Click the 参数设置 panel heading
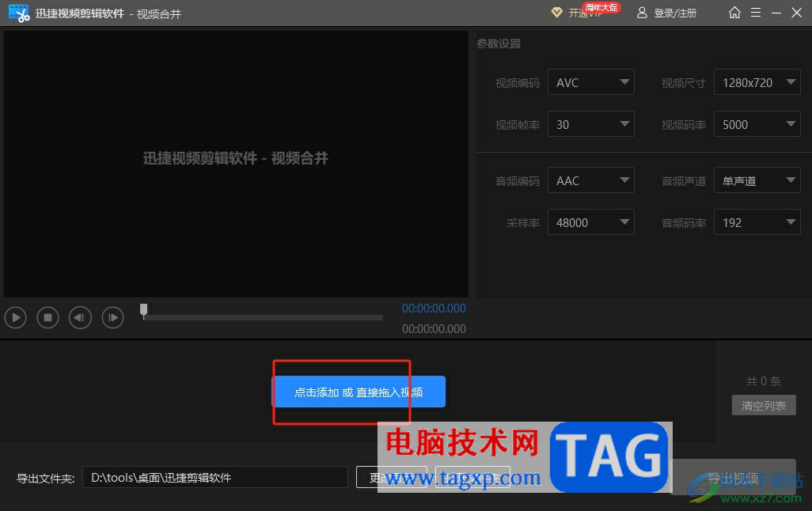The height and width of the screenshot is (511, 812). tap(499, 44)
